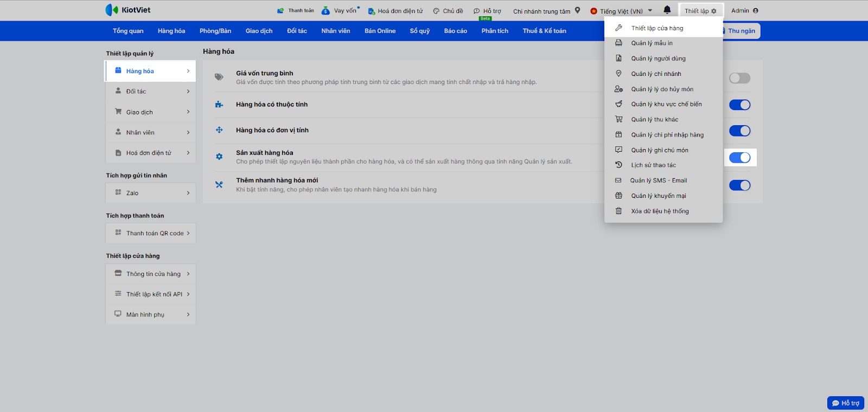Viewport: 868px width, 412px height.
Task: Click the box icon of sidebar Hàng hóa
Action: tap(118, 70)
